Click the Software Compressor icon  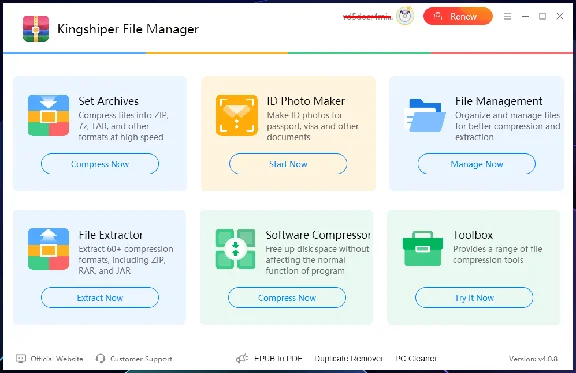click(x=235, y=249)
